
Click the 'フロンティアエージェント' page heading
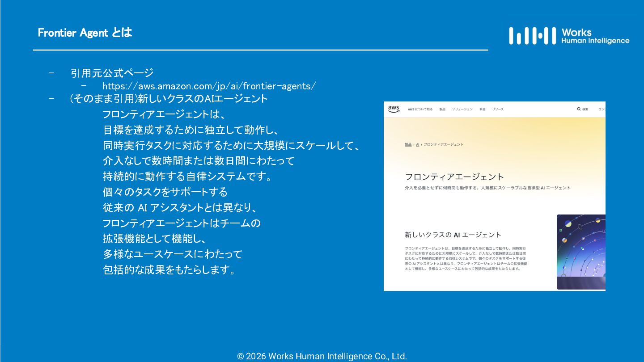[x=454, y=177]
